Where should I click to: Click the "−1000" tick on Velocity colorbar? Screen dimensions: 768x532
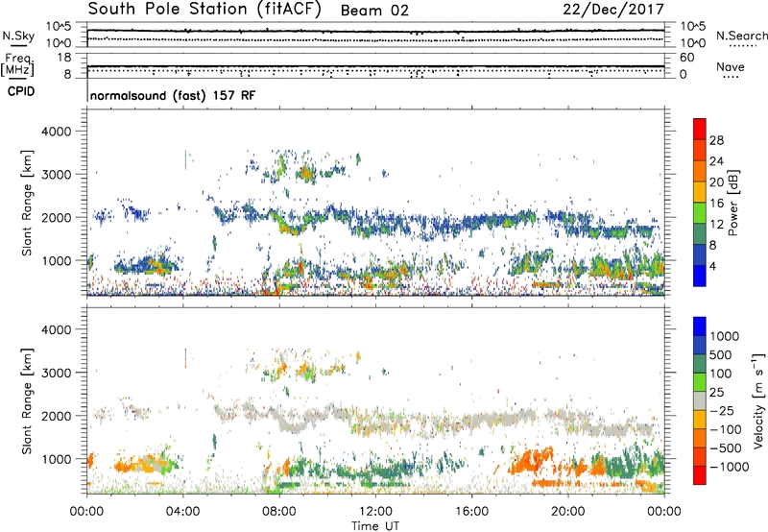tap(730, 467)
